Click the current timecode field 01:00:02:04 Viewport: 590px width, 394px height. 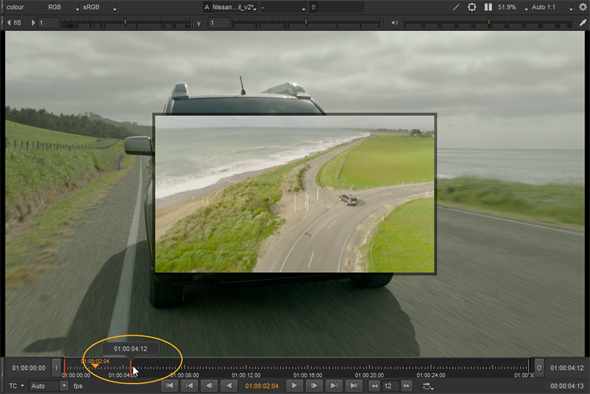point(262,386)
